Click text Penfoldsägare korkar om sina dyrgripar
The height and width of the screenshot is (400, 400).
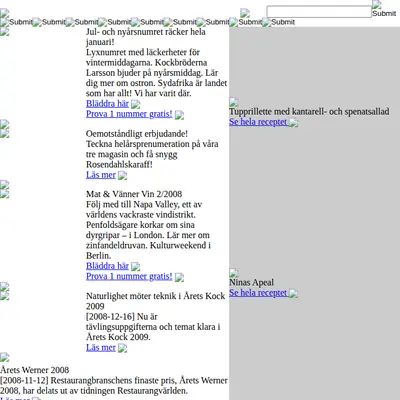(140, 230)
